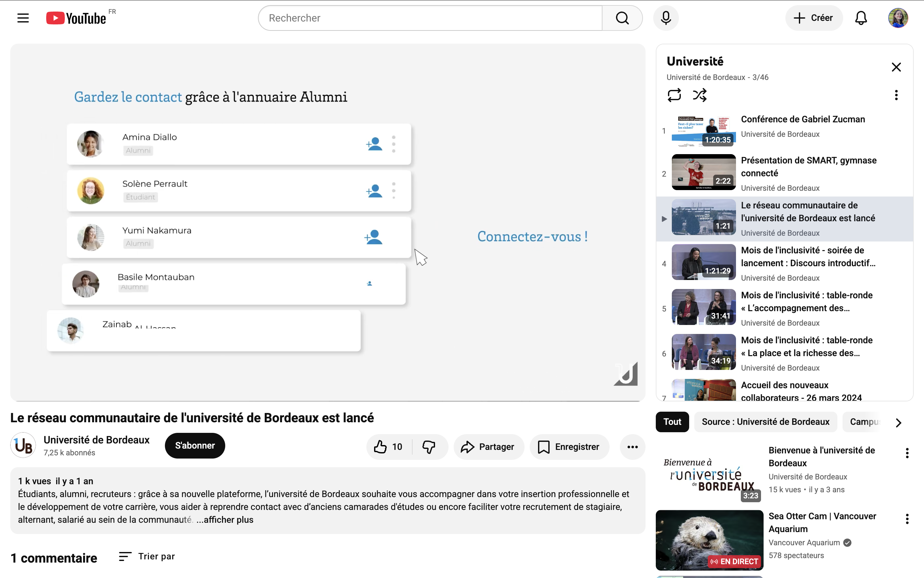924x578 pixels.
Task: Open the account avatar menu
Action: click(x=898, y=18)
